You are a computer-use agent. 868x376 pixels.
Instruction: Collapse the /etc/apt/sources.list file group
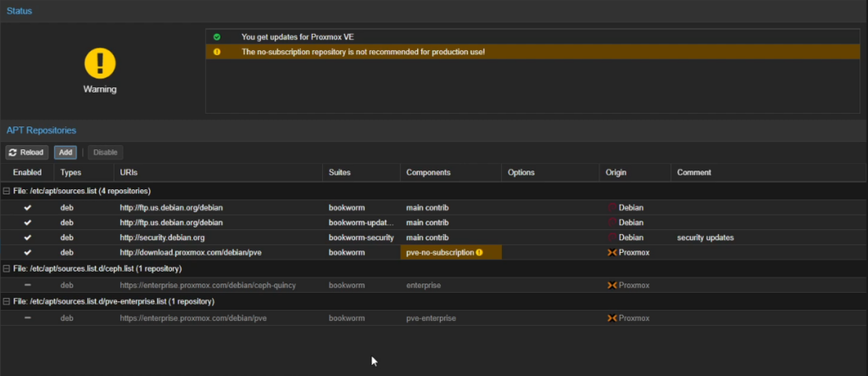pos(7,191)
